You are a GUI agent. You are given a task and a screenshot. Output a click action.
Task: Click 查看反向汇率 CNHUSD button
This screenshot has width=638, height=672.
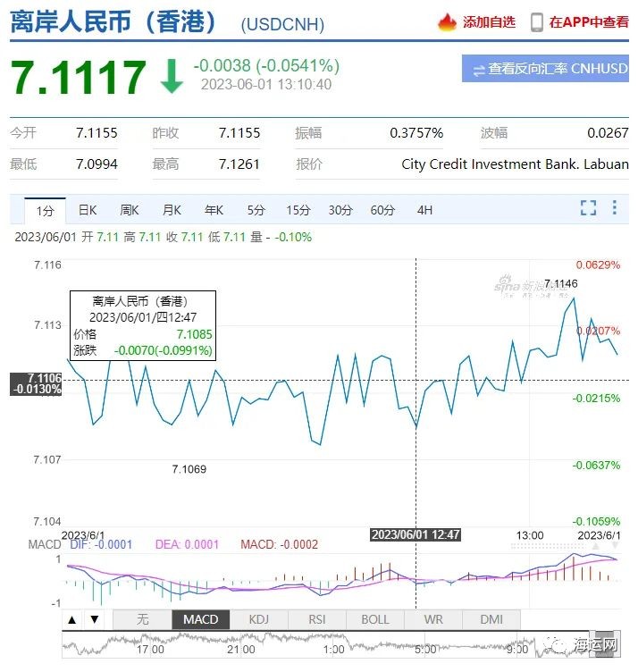click(545, 68)
